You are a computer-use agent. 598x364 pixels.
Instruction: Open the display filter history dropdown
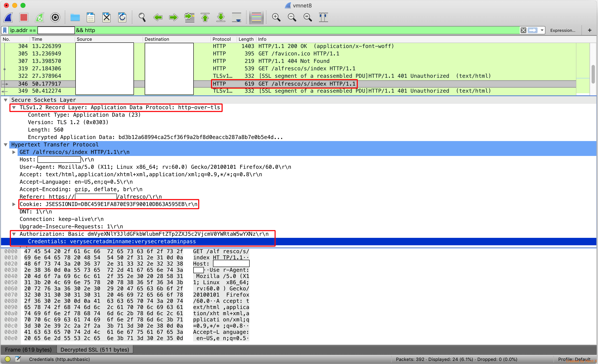[542, 30]
